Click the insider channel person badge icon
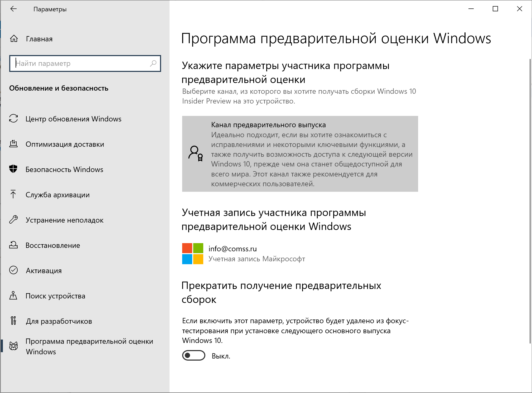 pyautogui.click(x=196, y=154)
